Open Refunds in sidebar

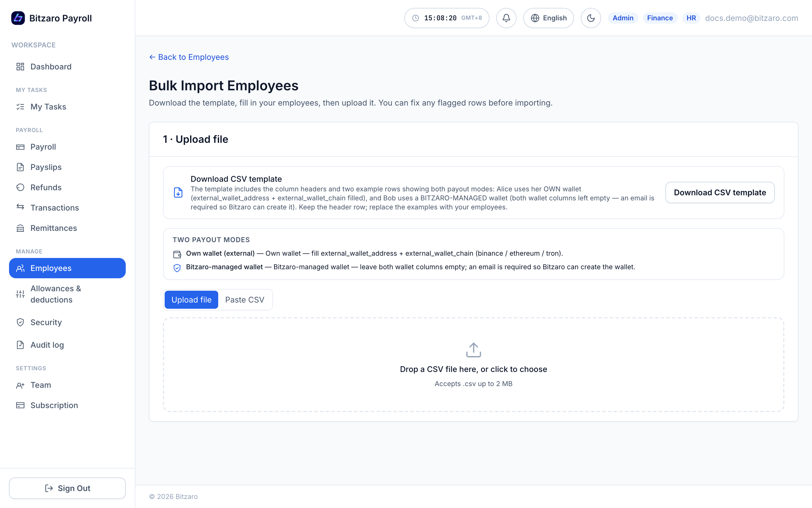point(67,187)
